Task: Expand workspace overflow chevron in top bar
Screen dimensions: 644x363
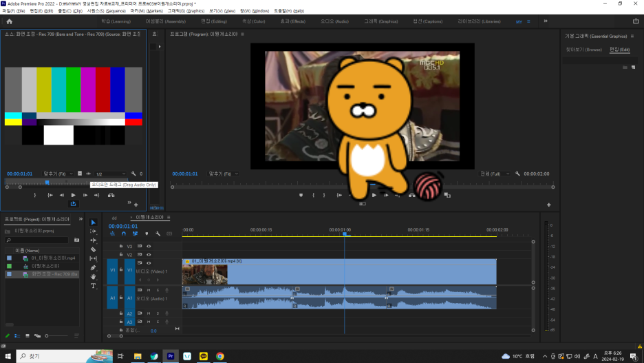Action: coord(546,21)
